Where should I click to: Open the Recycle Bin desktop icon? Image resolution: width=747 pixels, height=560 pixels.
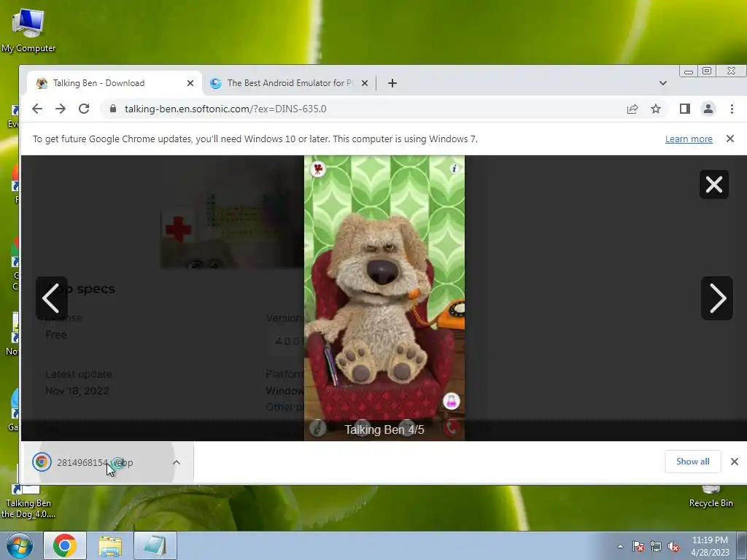click(x=711, y=497)
